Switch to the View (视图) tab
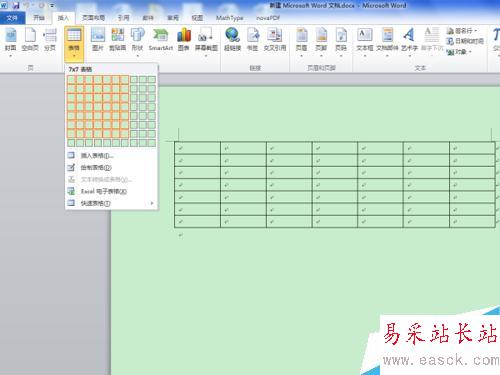The image size is (500, 375). 197,18
